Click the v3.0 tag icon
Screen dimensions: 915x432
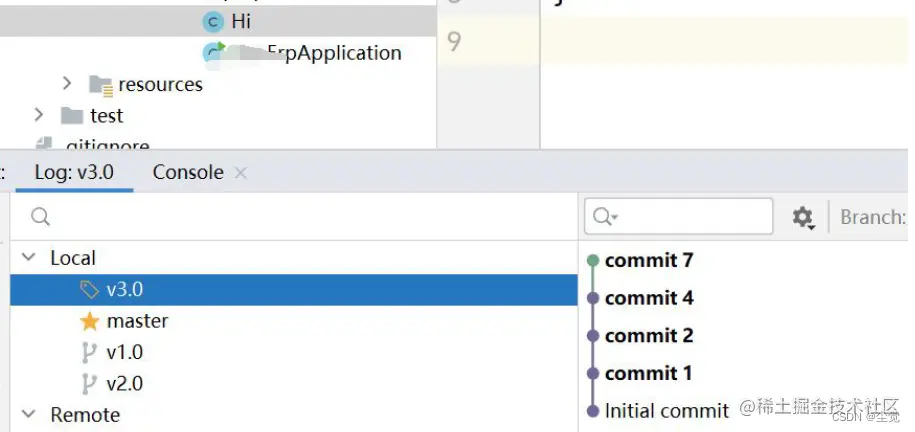89,290
